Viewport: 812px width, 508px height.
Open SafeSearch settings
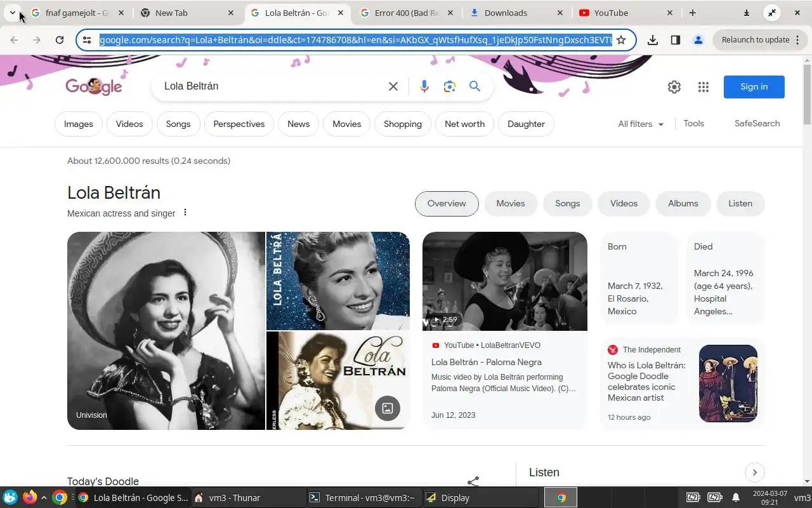(x=757, y=123)
